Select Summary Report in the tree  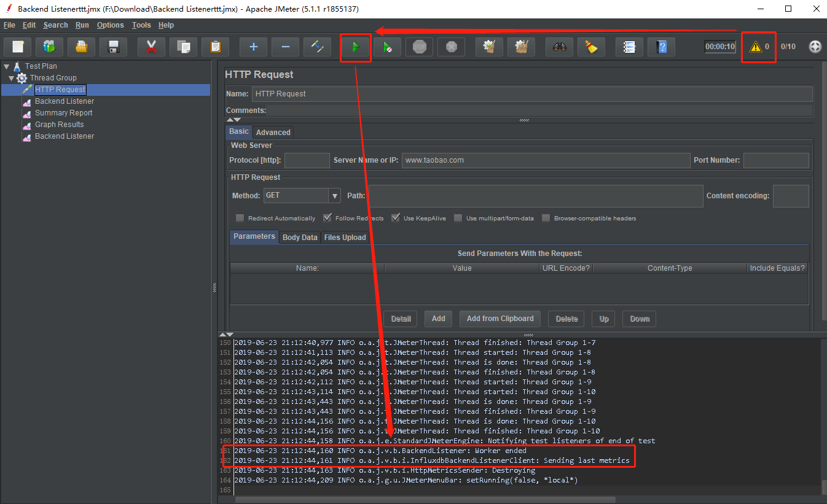point(63,113)
